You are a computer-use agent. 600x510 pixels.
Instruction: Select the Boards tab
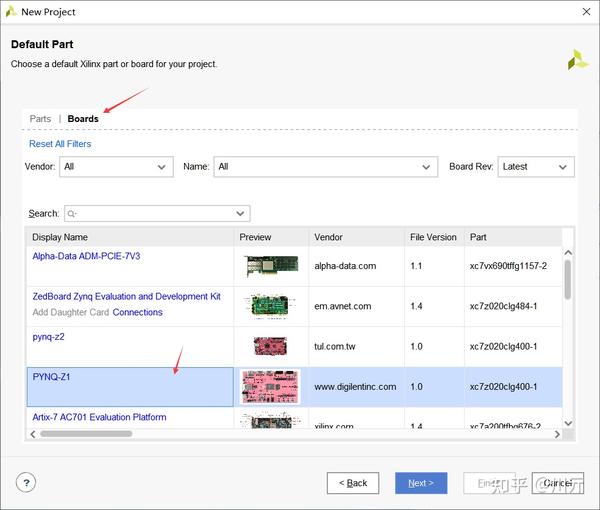tap(83, 119)
